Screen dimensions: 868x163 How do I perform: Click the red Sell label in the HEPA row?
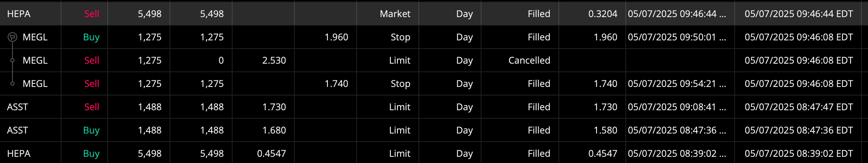(92, 14)
